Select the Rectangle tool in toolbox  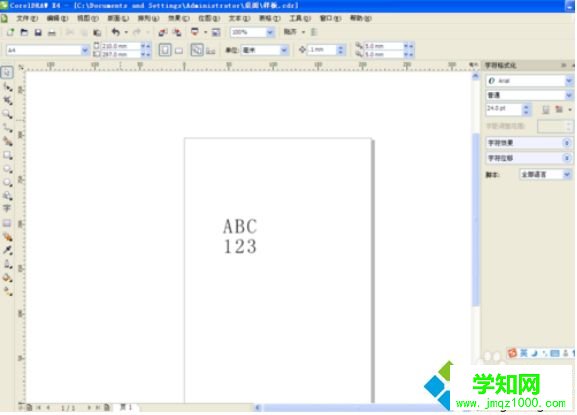tap(7, 155)
